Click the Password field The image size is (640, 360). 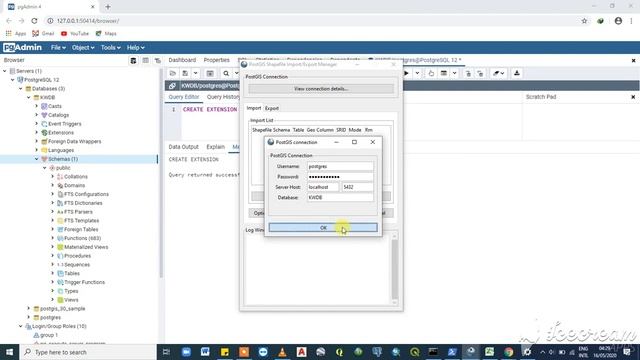[x=340, y=177]
